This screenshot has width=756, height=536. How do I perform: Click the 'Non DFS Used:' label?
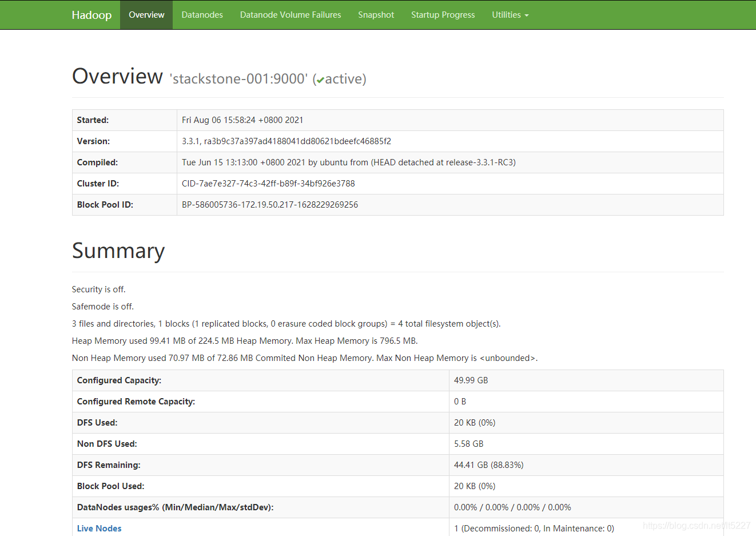[107, 444]
